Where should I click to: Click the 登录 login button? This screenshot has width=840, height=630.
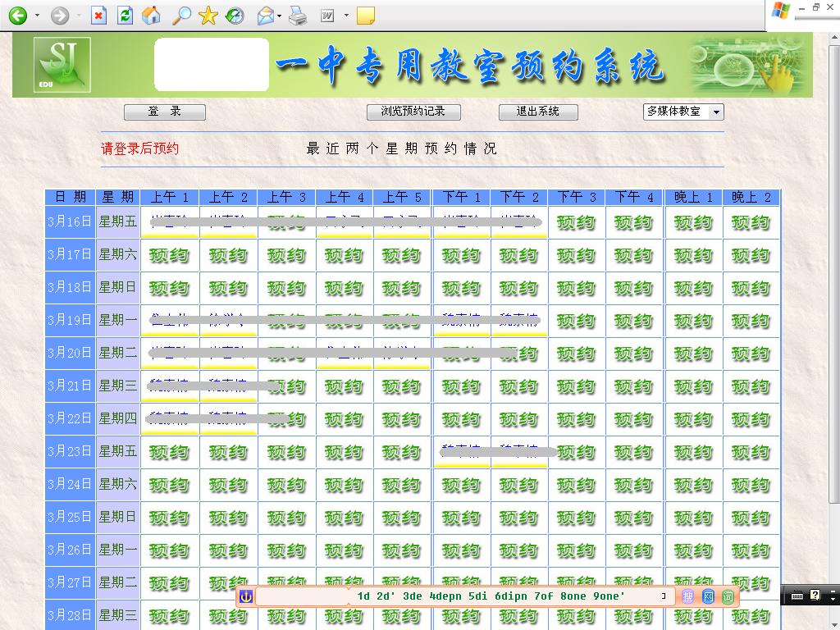click(164, 112)
